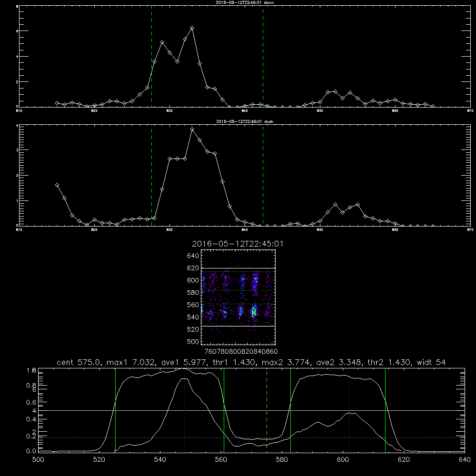Click the image panel x-axis labels '760780800820840860'
This screenshot has width=476, height=476.
241,352
